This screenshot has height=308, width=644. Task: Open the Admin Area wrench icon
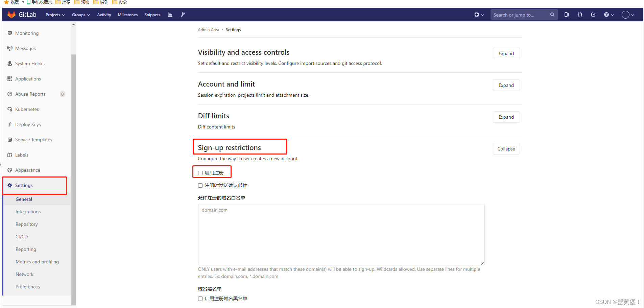click(x=183, y=15)
